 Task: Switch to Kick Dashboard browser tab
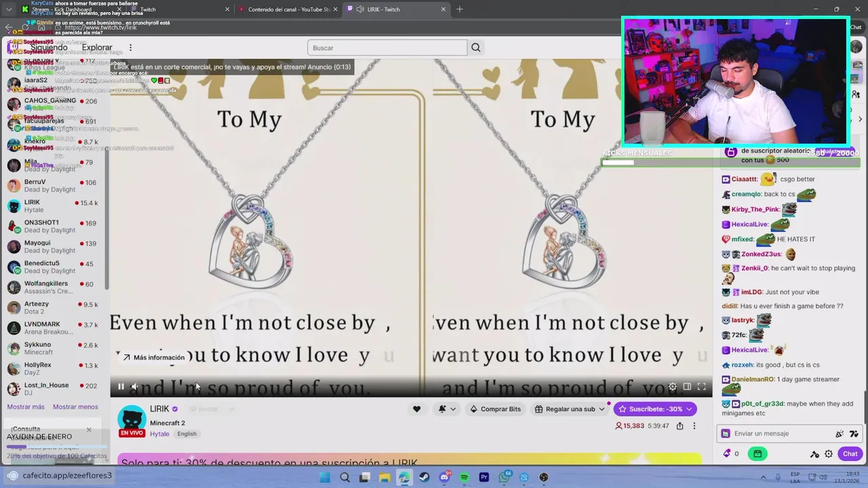click(71, 9)
